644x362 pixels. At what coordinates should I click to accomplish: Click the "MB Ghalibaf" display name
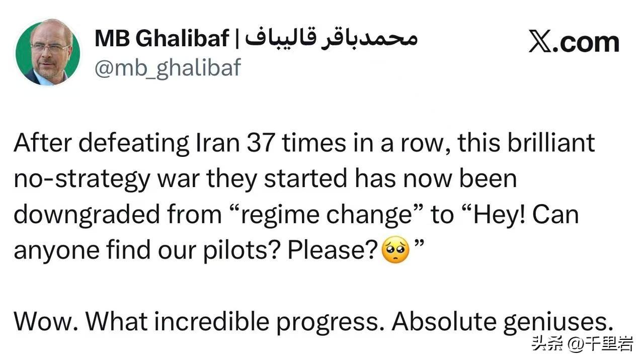point(162,39)
